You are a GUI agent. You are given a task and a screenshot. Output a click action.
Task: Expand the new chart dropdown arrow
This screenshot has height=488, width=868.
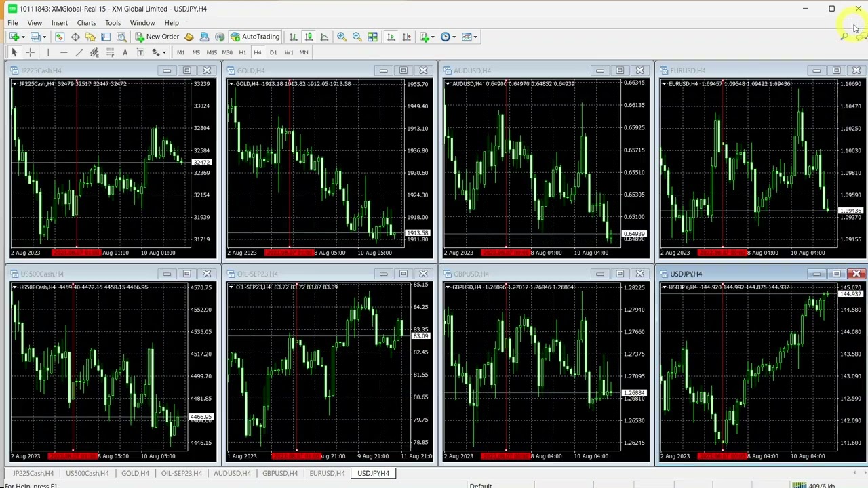point(22,37)
